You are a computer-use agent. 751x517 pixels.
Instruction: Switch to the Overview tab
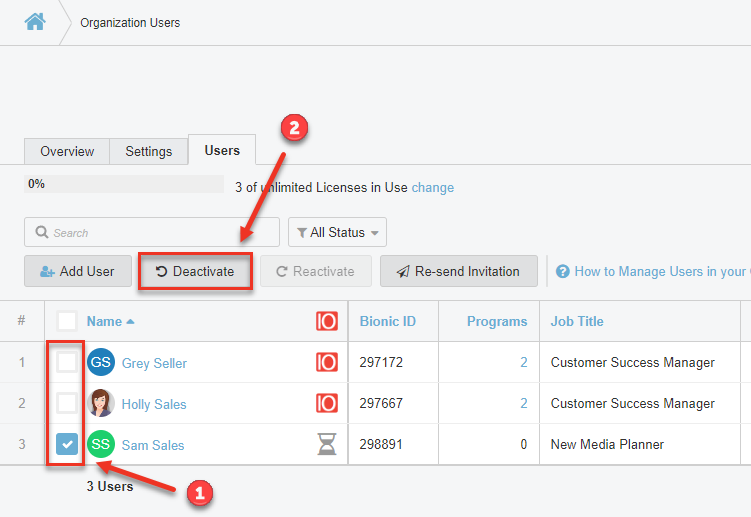67,151
